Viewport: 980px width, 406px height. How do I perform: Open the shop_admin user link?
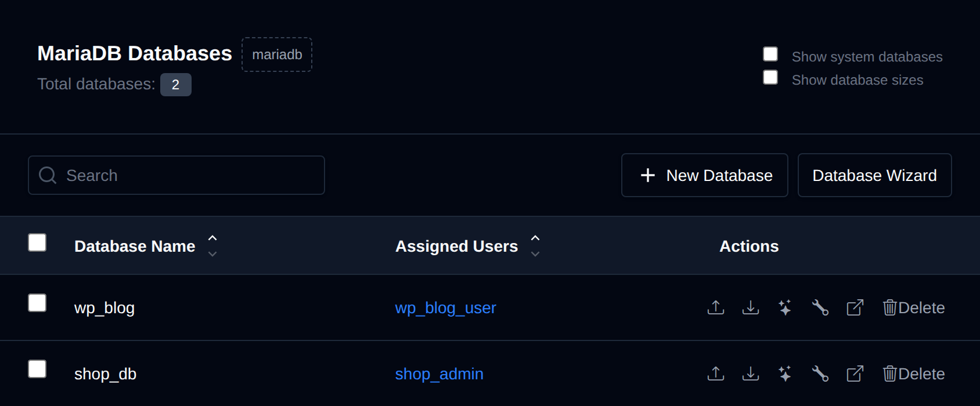439,374
